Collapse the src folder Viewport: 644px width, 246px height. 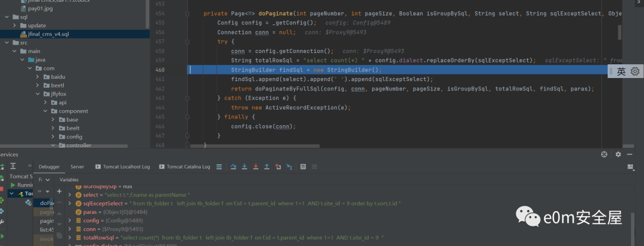pyautogui.click(x=7, y=43)
